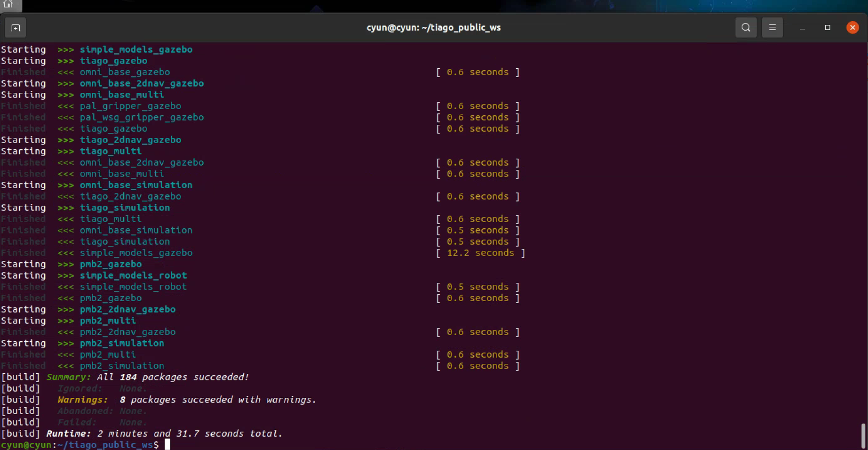The height and width of the screenshot is (450, 868).
Task: Click 'omni_base_multi' in its Finished line
Action: coord(122,174)
